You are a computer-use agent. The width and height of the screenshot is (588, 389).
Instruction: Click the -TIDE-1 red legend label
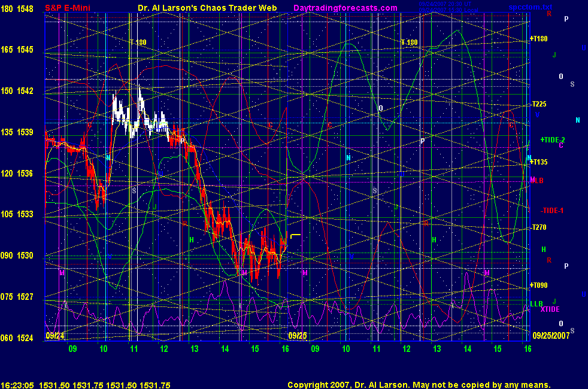click(x=551, y=210)
